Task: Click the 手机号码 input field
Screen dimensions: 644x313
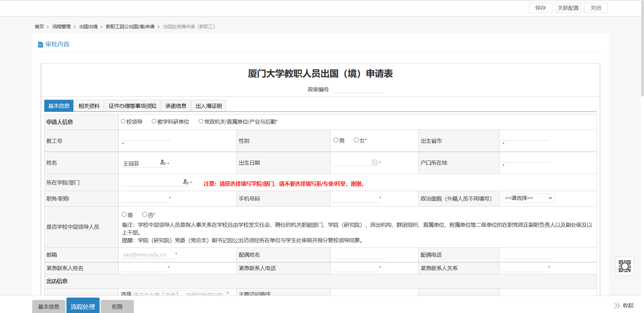Action: pyautogui.click(x=355, y=198)
